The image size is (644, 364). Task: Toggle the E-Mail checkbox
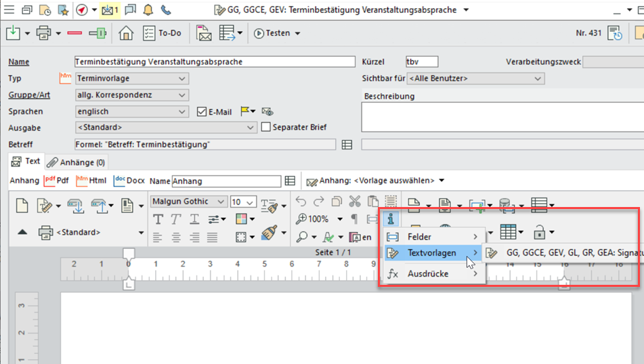tap(202, 112)
